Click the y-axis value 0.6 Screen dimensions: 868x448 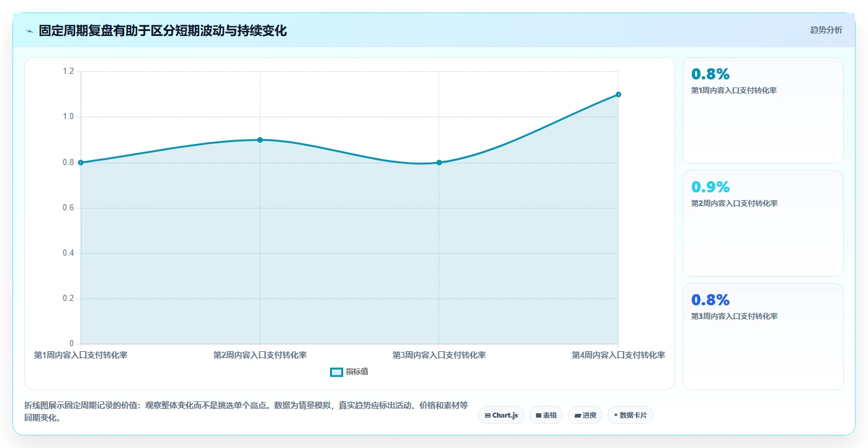(x=68, y=208)
